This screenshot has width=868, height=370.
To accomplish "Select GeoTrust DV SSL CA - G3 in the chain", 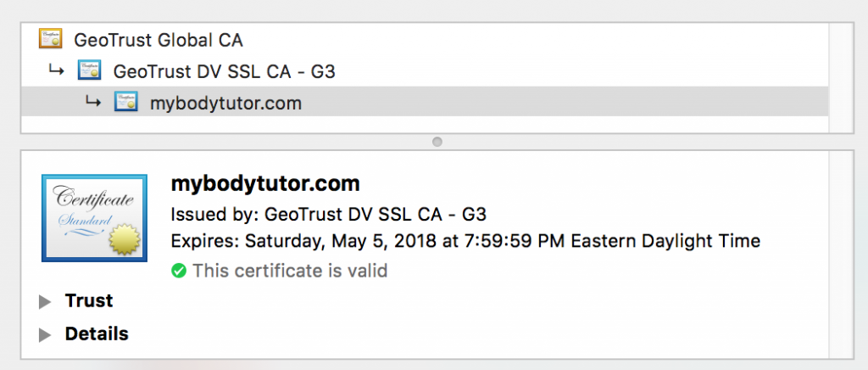I will (x=425, y=71).
